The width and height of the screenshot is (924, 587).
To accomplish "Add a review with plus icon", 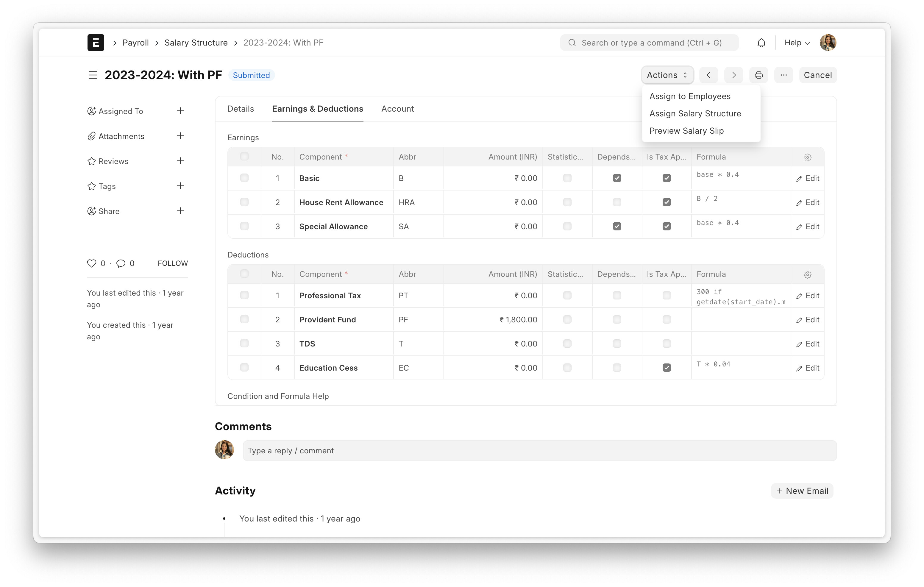I will [x=180, y=161].
